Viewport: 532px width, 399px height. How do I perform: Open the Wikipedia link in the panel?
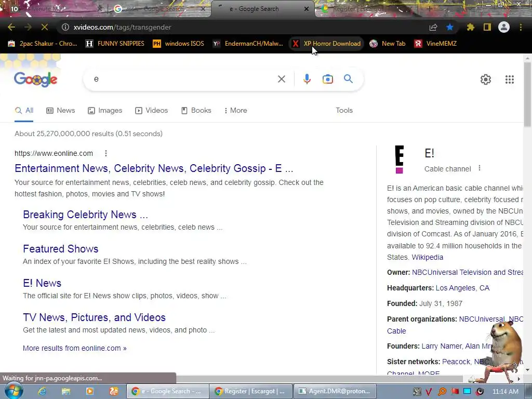pyautogui.click(x=428, y=257)
